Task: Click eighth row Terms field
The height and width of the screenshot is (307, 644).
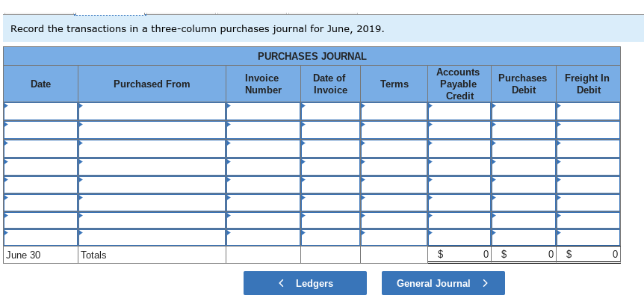Action: [394, 238]
